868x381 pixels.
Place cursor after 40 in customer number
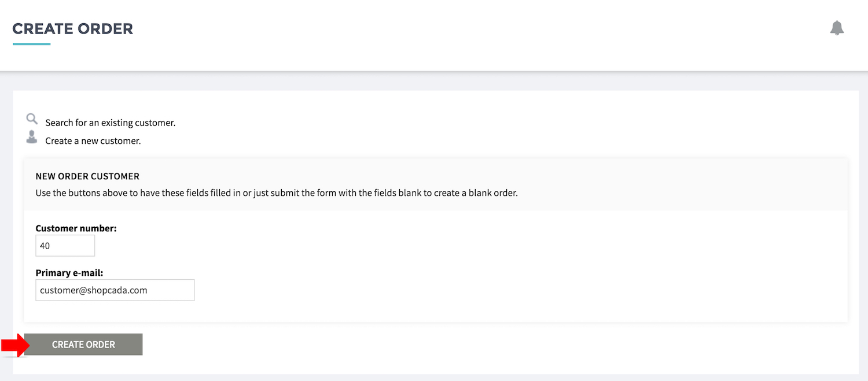pos(52,246)
